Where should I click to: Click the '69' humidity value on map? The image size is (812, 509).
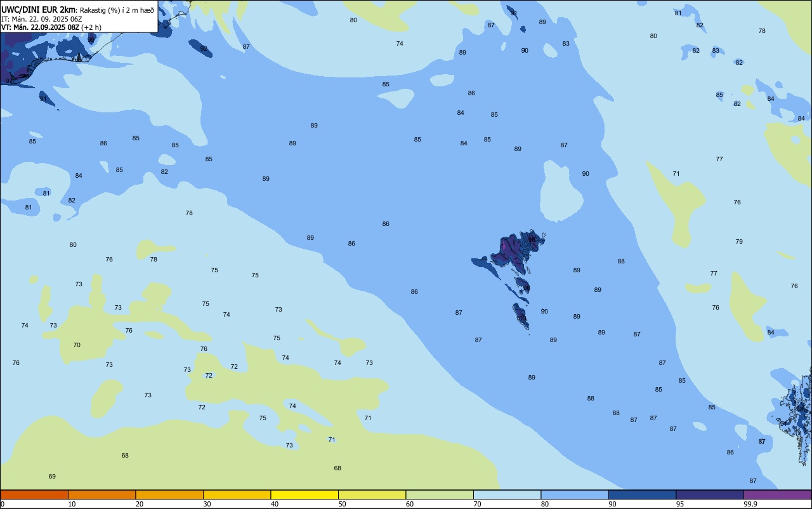coord(52,476)
